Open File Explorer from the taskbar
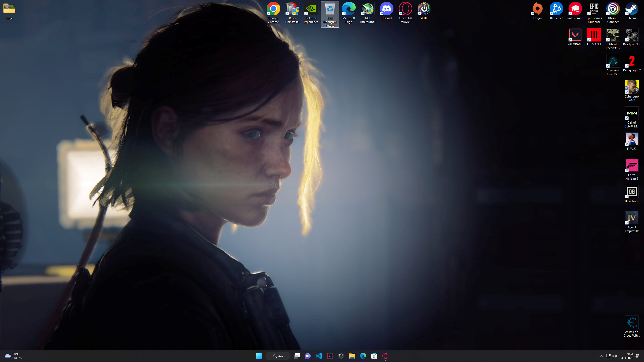Image resolution: width=644 pixels, height=362 pixels. pos(352,356)
